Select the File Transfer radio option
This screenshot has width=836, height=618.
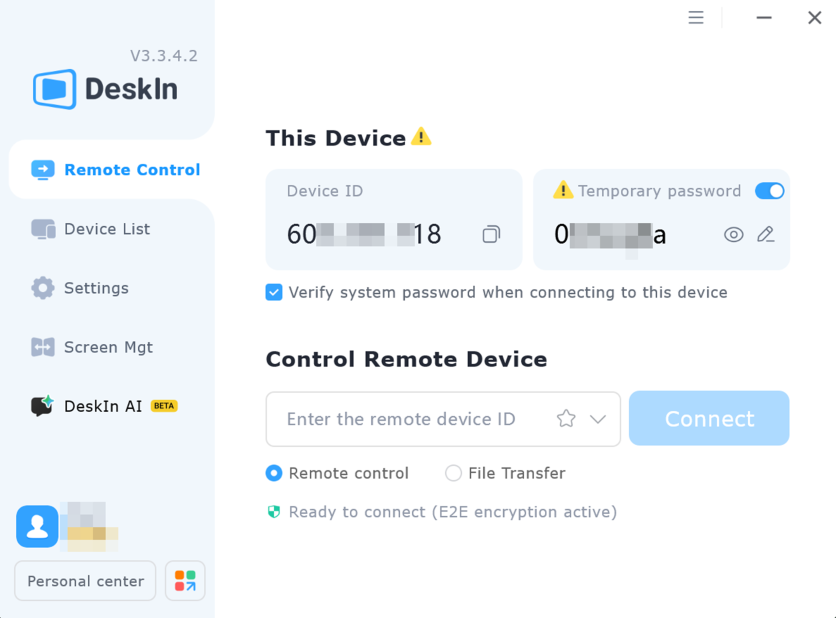point(454,473)
